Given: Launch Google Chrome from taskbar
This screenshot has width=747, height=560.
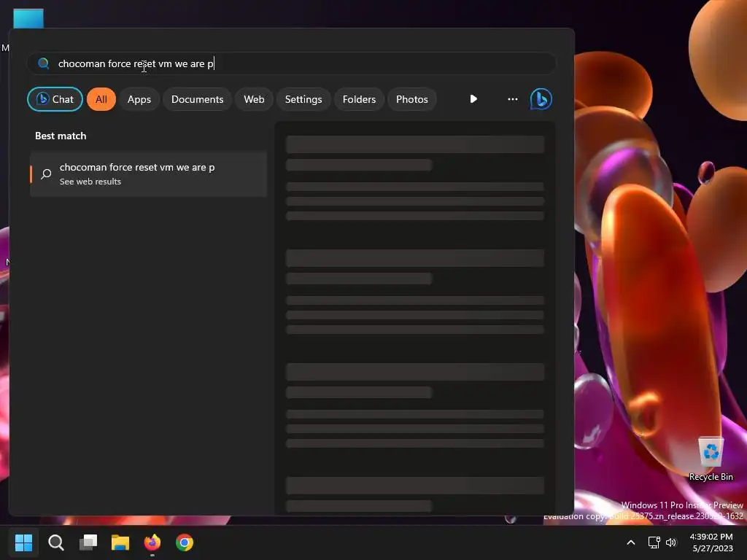Looking at the screenshot, I should (x=185, y=542).
